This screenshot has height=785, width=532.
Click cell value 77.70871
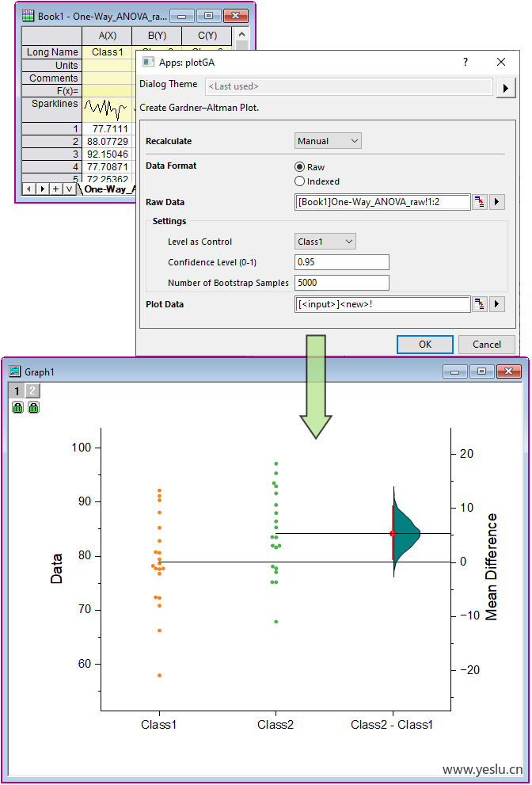[x=107, y=166]
